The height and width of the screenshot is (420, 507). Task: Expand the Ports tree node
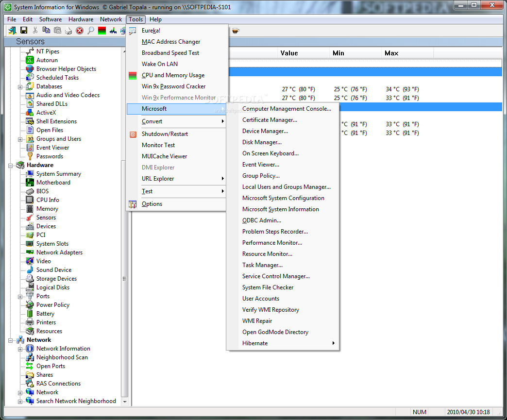tap(20, 297)
